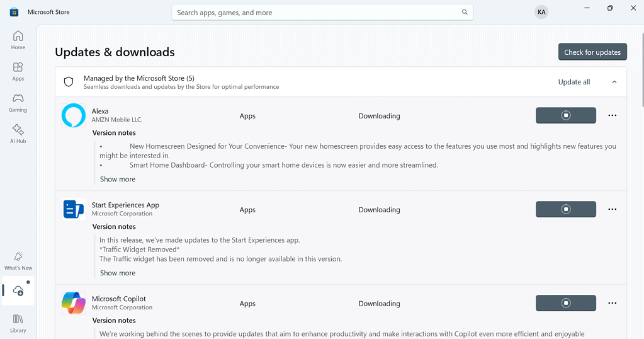Open Library in the sidebar

pyautogui.click(x=18, y=323)
